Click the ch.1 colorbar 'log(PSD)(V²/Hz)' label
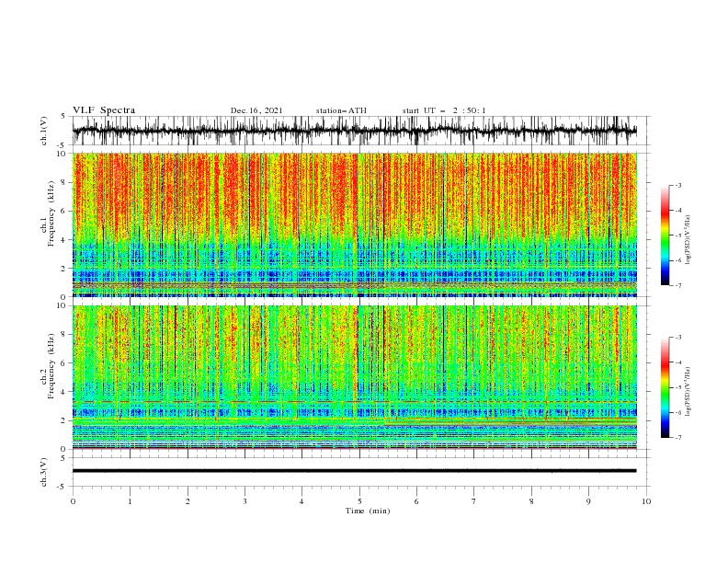This screenshot has width=728, height=563. 688,240
